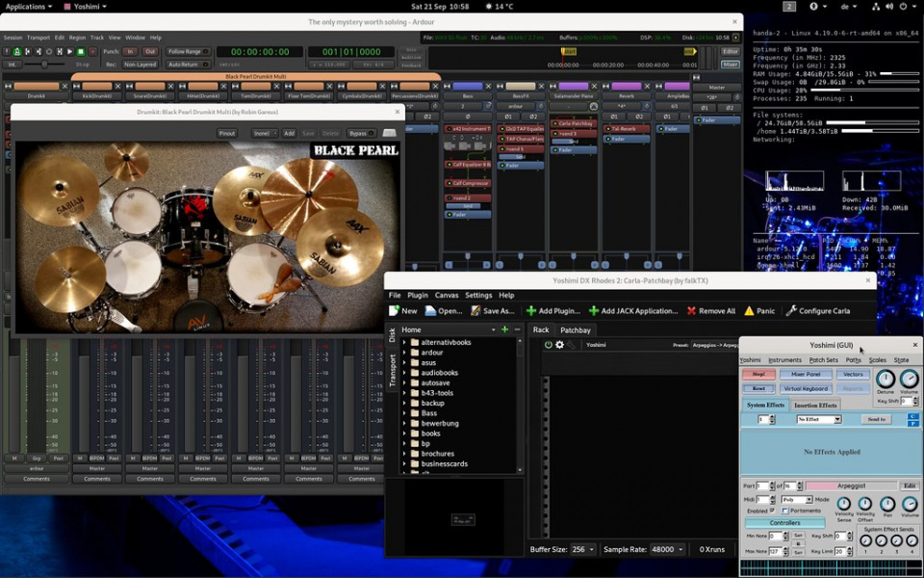Click the power icon in the top panel
Viewport: 924px width, 578px height.
pyautogui.click(x=904, y=7)
